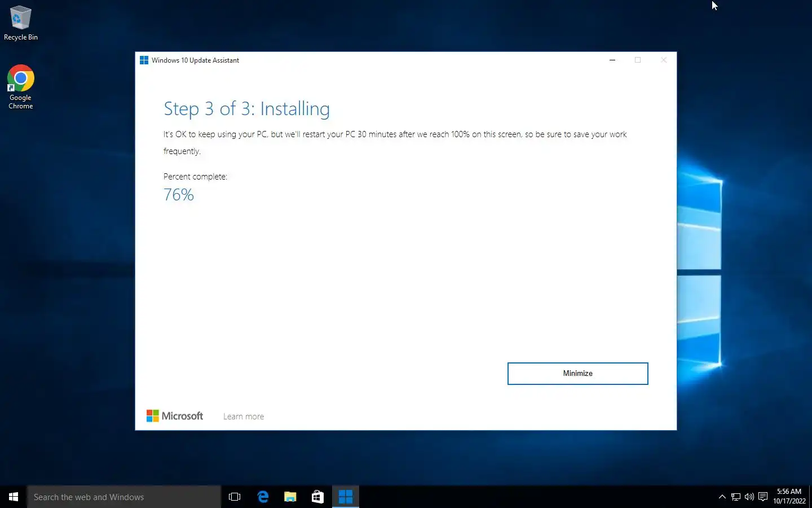Click the Step 3 of 3: Installing heading
The width and height of the screenshot is (812, 508).
point(247,109)
